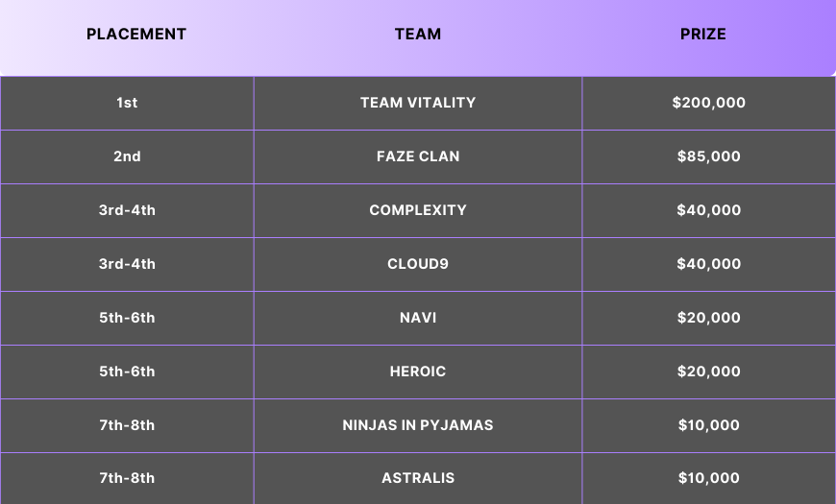Image resolution: width=836 pixels, height=504 pixels.
Task: Select the TEAM VITALITY team cell
Action: pyautogui.click(x=418, y=103)
